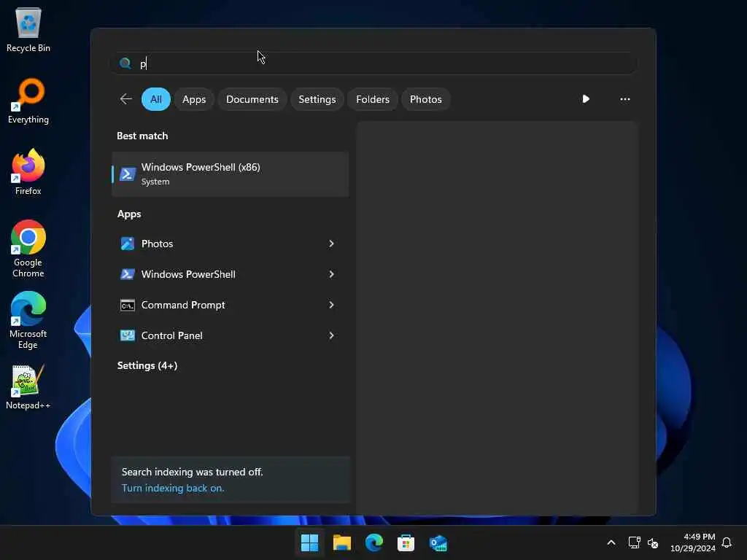
Task: Switch to the Apps filter
Action: tap(194, 99)
